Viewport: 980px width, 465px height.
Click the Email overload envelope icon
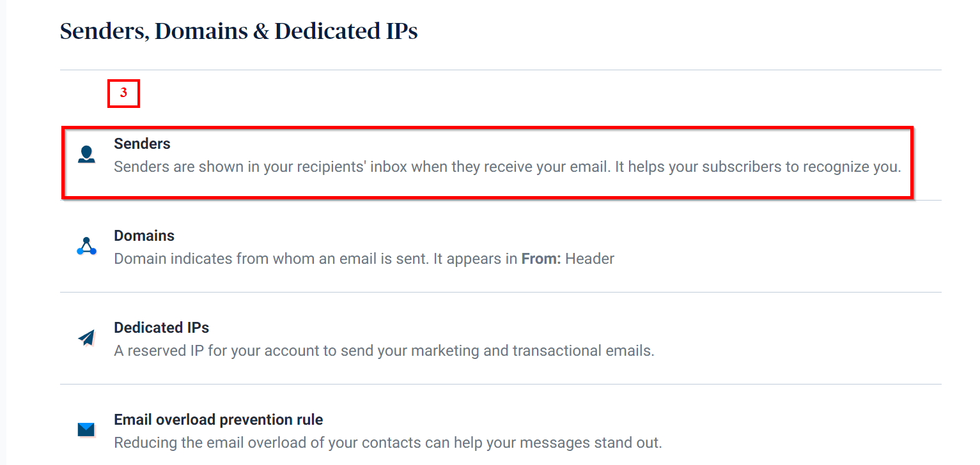pos(86,430)
